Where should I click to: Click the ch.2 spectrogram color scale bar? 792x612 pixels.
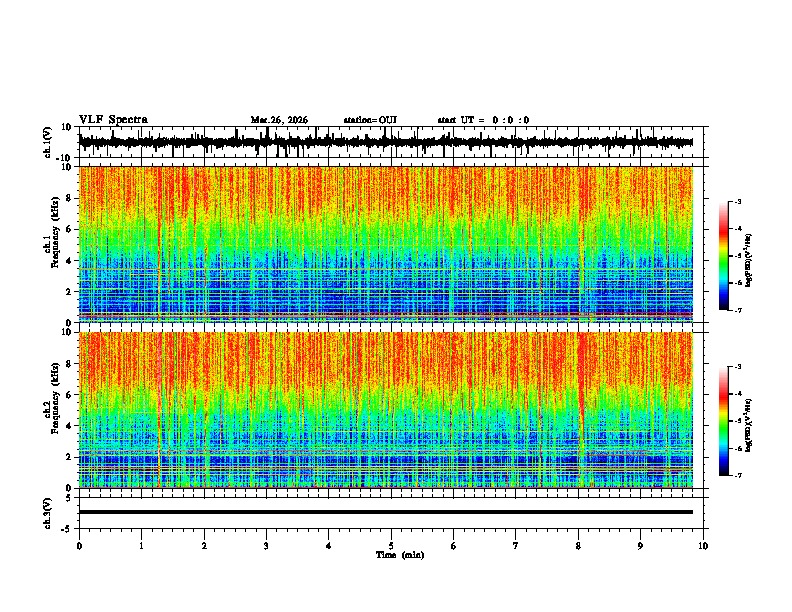(x=723, y=421)
